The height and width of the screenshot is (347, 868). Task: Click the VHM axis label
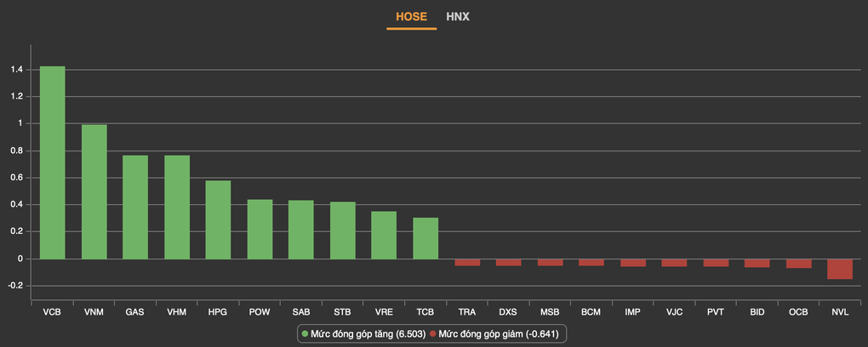tap(177, 312)
